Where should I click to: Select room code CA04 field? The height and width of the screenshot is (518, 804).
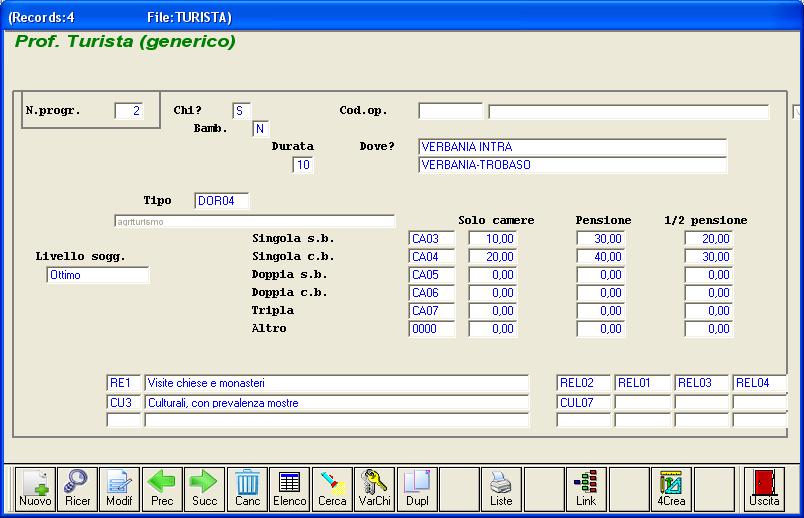click(x=432, y=257)
